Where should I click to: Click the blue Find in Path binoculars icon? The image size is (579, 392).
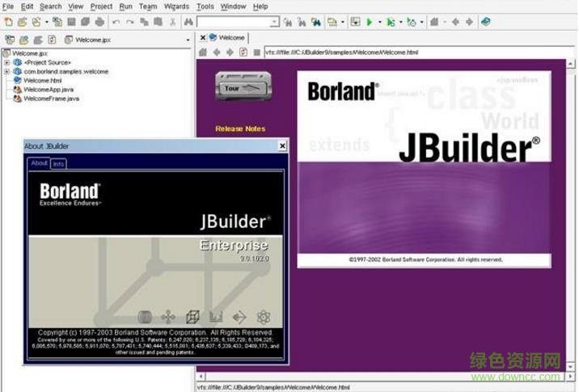315,22
